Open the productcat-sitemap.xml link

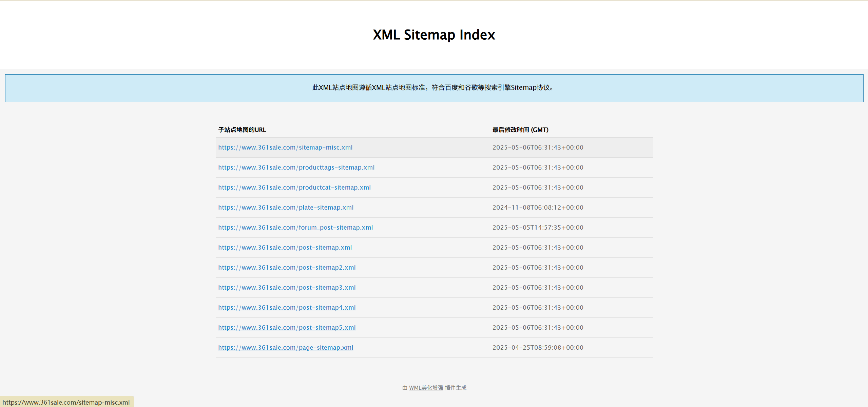pyautogui.click(x=294, y=188)
